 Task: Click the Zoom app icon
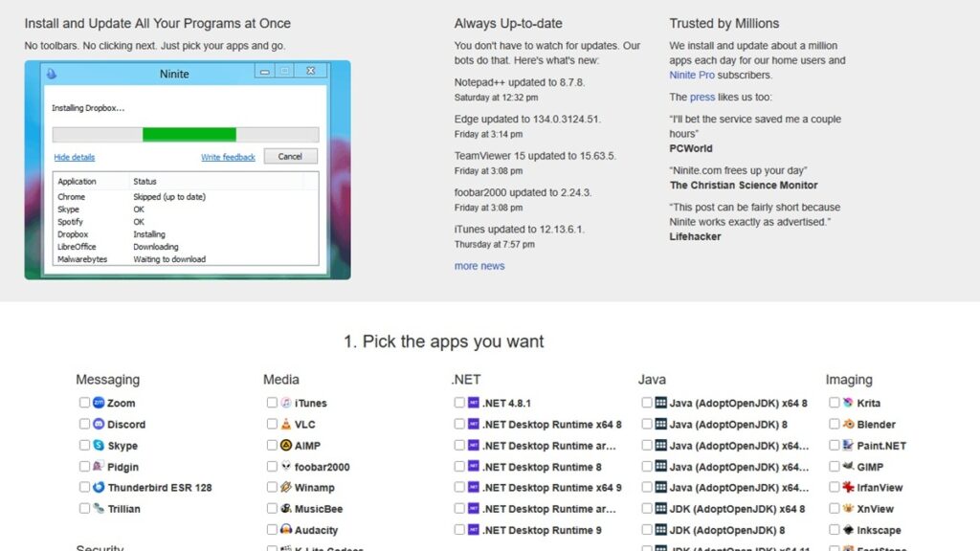[99, 403]
